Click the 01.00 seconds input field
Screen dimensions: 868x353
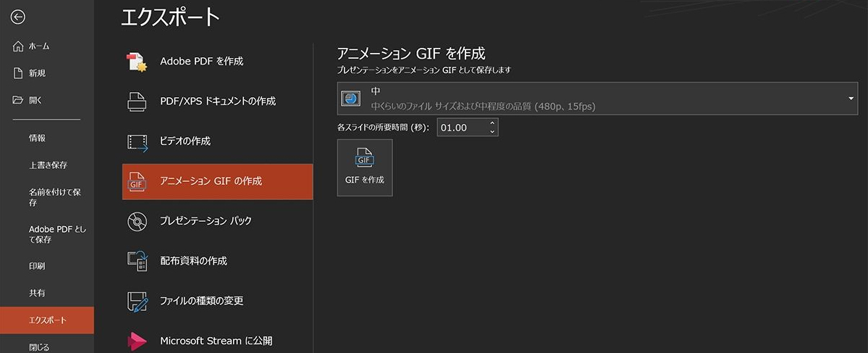[462, 128]
